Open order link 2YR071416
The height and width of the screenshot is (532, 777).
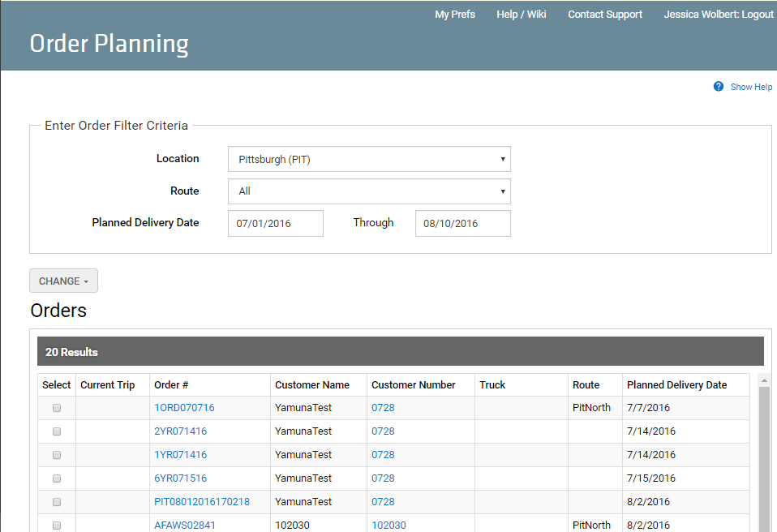tap(180, 431)
